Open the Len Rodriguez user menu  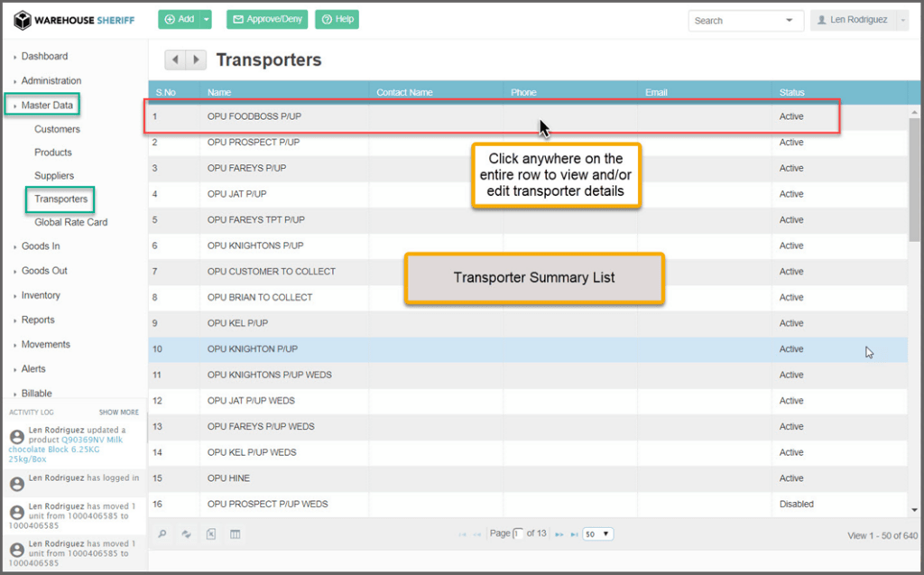coord(859,20)
